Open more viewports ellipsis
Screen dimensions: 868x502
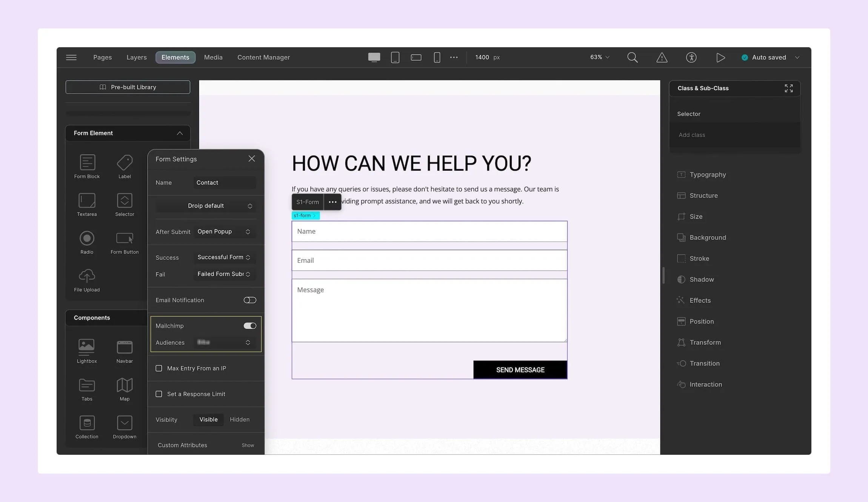(x=454, y=57)
